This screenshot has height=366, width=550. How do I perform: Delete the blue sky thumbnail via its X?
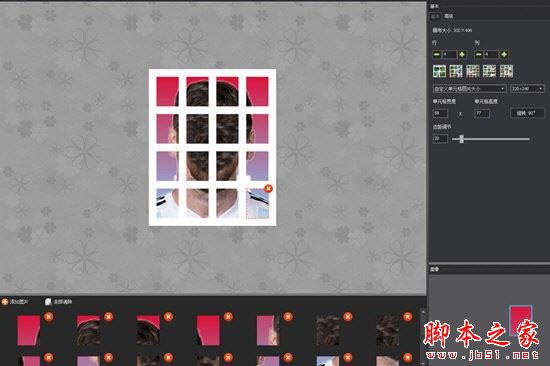tap(348, 358)
